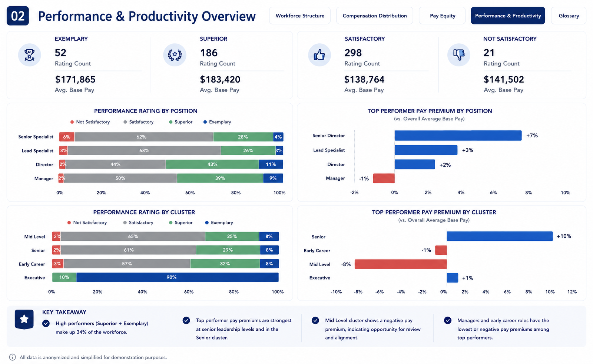Click checkmark icon beside Managers and early career
The height and width of the screenshot is (364, 593).
click(x=448, y=321)
